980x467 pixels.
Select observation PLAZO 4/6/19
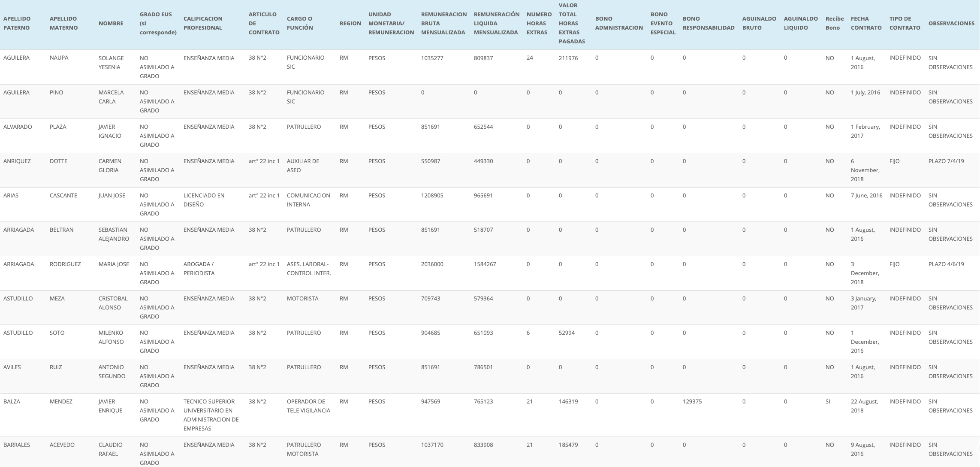tap(946, 264)
